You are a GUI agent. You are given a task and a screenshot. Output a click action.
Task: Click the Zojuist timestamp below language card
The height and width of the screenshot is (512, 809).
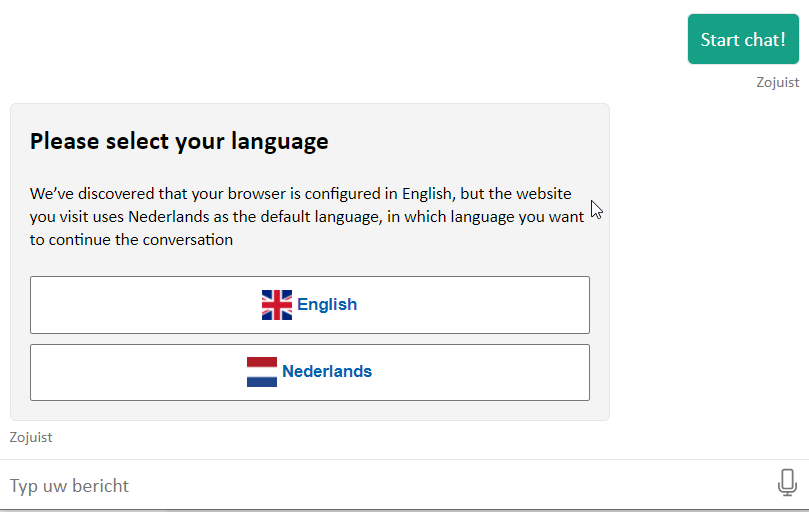click(x=31, y=437)
